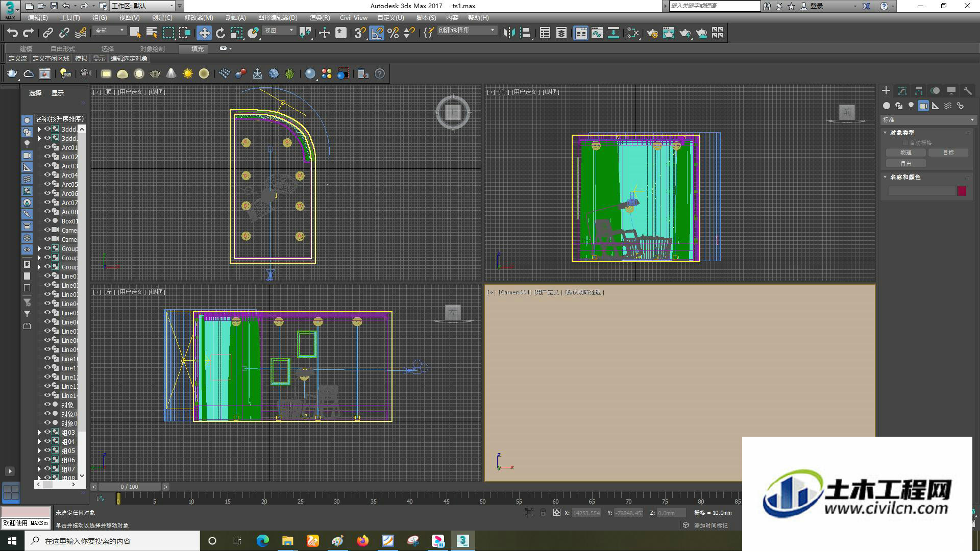The width and height of the screenshot is (980, 552).
Task: Click the Mirror tool icon
Action: (509, 33)
